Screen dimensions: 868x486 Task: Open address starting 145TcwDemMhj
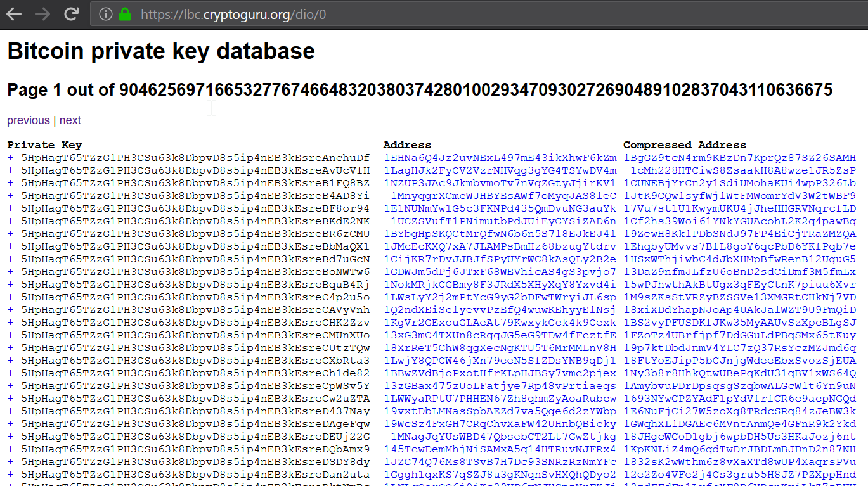pos(500,449)
